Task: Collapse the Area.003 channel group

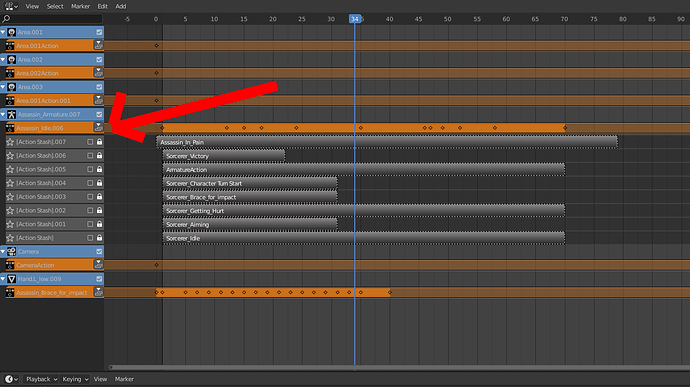Action: click(3, 87)
